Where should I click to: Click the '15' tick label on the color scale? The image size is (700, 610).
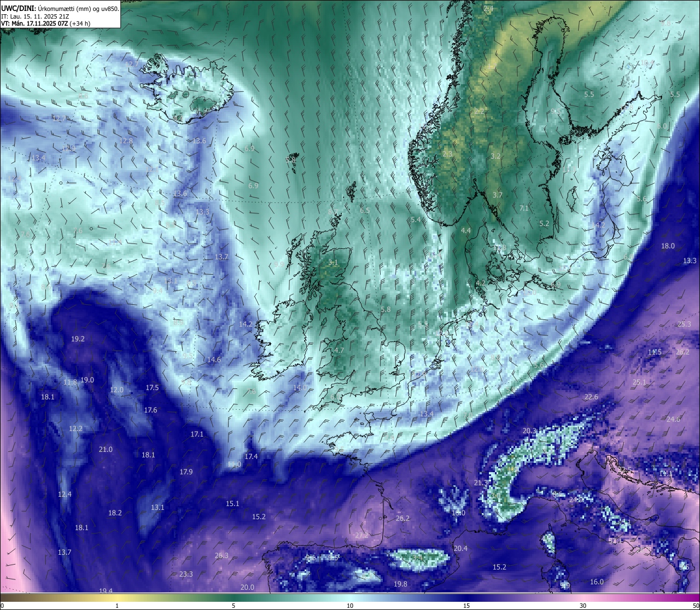point(466,606)
